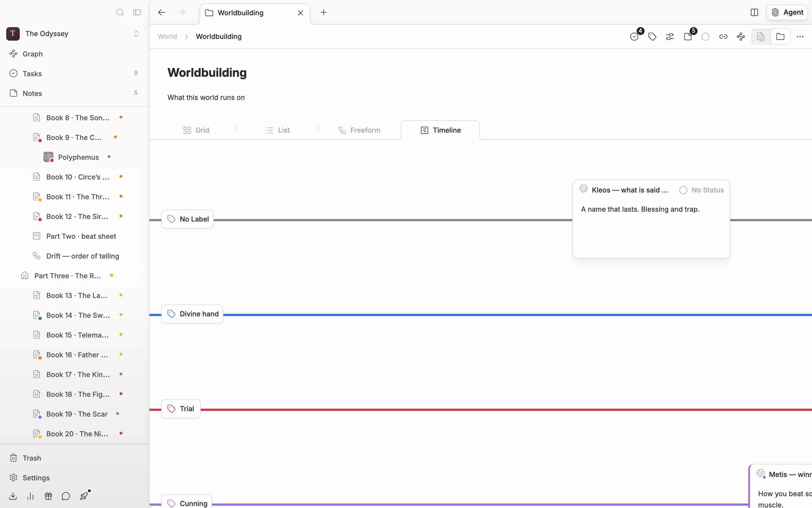Open Part Two · beat sheet
Image resolution: width=812 pixels, height=508 pixels.
pos(81,236)
